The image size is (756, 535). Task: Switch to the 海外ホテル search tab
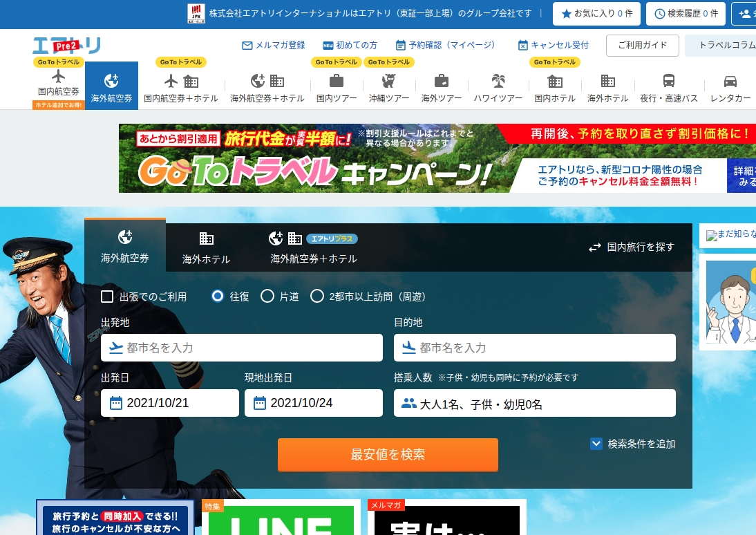(x=207, y=248)
